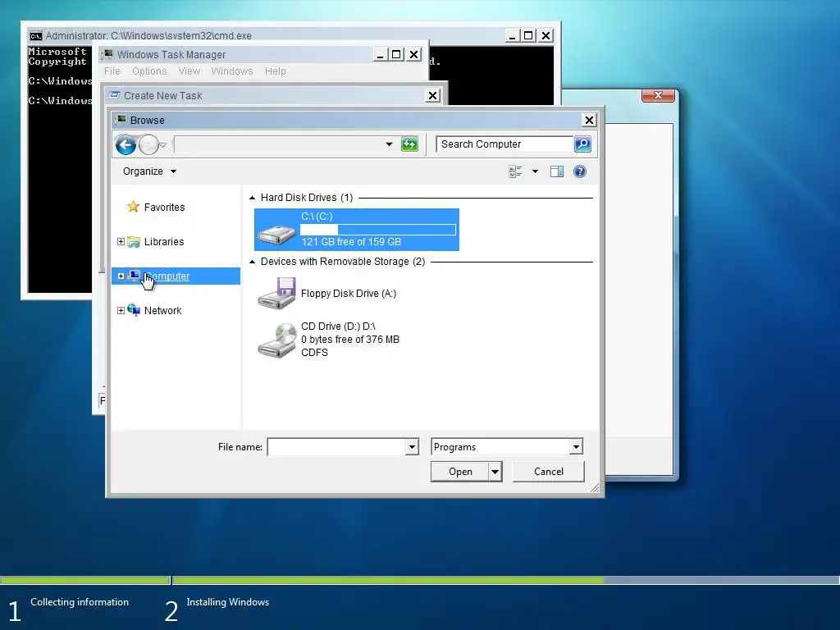Click the magnifier search button
The image size is (840, 630).
pyautogui.click(x=582, y=144)
